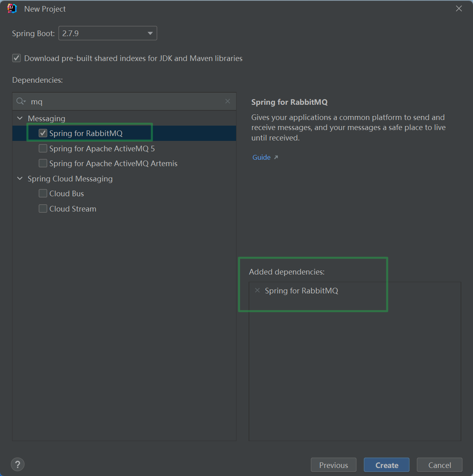473x476 pixels.
Task: Enable the Cloud Bus dependency
Action: [x=43, y=193]
